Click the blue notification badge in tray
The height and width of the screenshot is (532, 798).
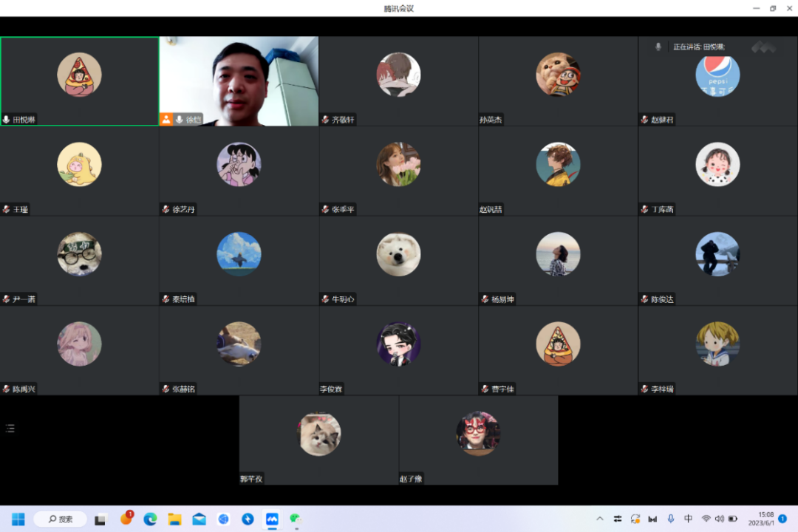[x=782, y=519]
